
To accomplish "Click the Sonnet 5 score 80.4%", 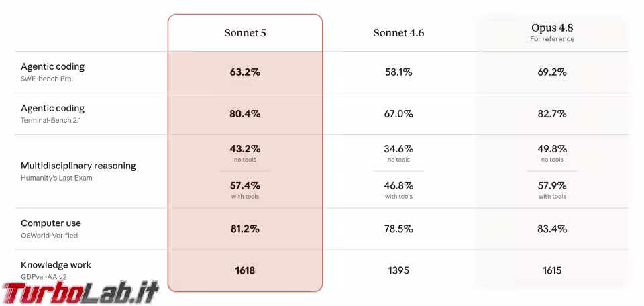I will (246, 114).
